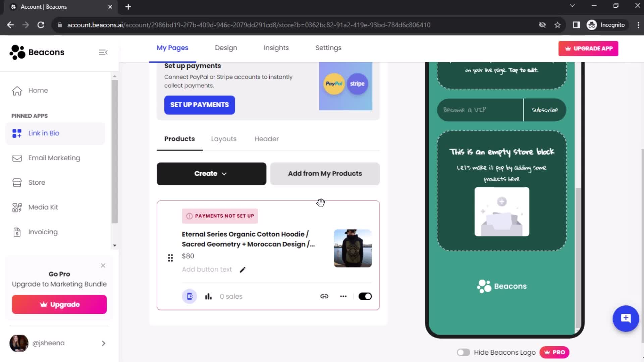Toggle Hide Beacons Logo switch

point(463,352)
